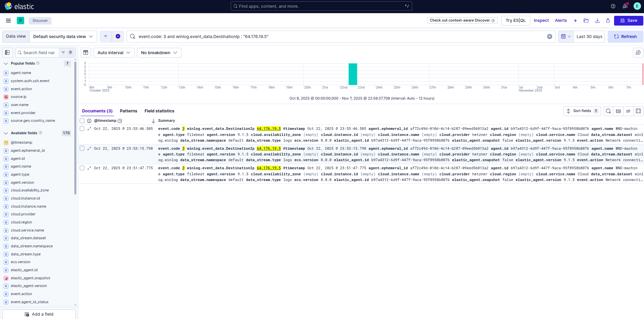Check the last document row checkbox
Viewport: 644px width, 319px height.
(82, 168)
